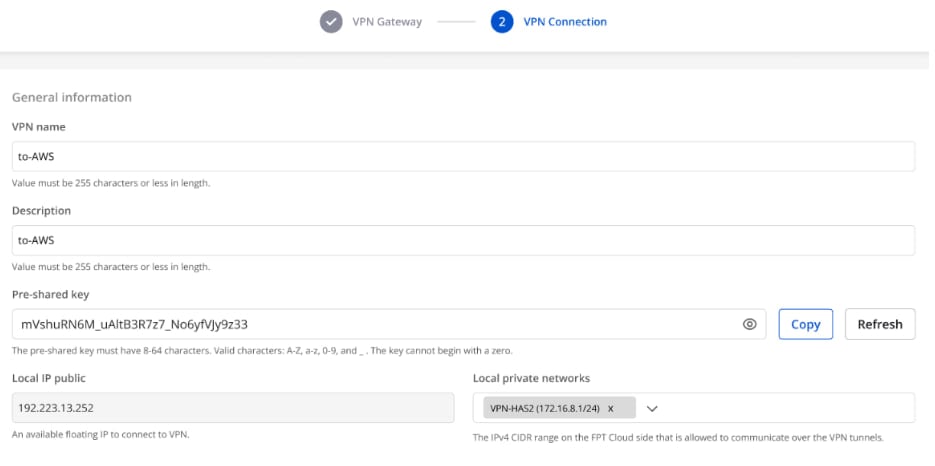The height and width of the screenshot is (466, 935).
Task: Click the "Local IP public" label
Action: click(50, 378)
